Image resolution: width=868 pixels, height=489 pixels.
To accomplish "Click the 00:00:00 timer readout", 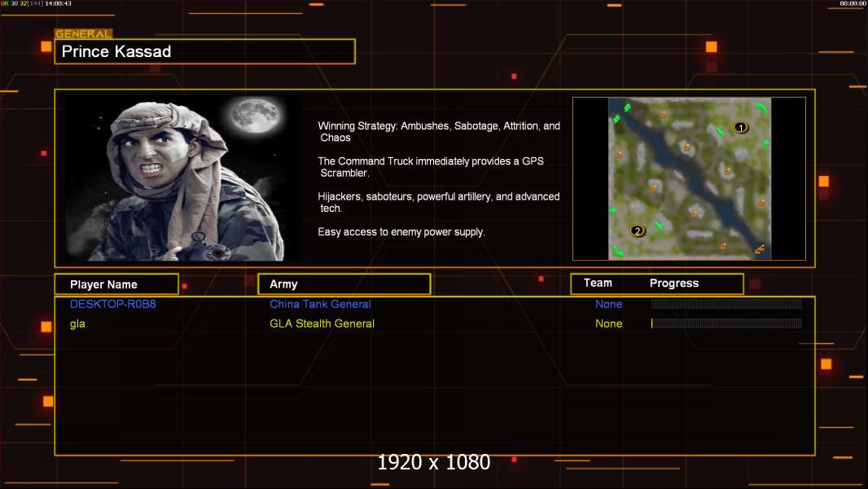I will tap(853, 3).
